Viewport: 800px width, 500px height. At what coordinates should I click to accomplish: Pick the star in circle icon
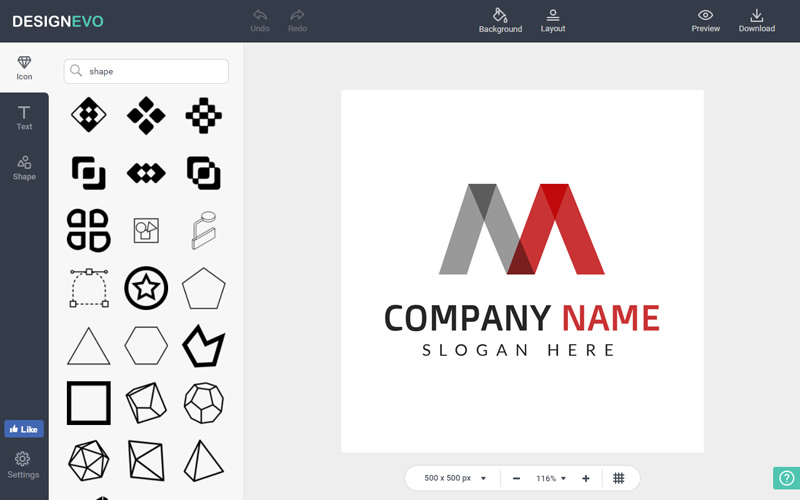[146, 289]
